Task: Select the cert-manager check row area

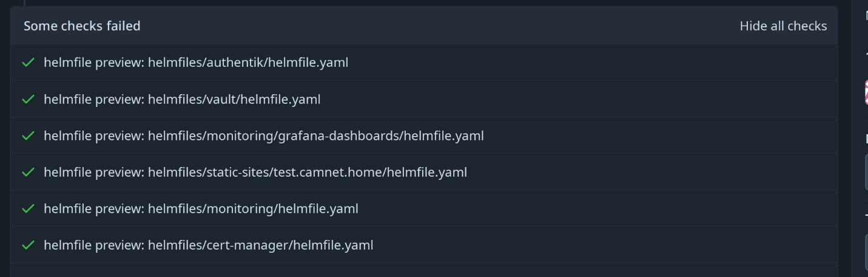Action: pos(424,245)
